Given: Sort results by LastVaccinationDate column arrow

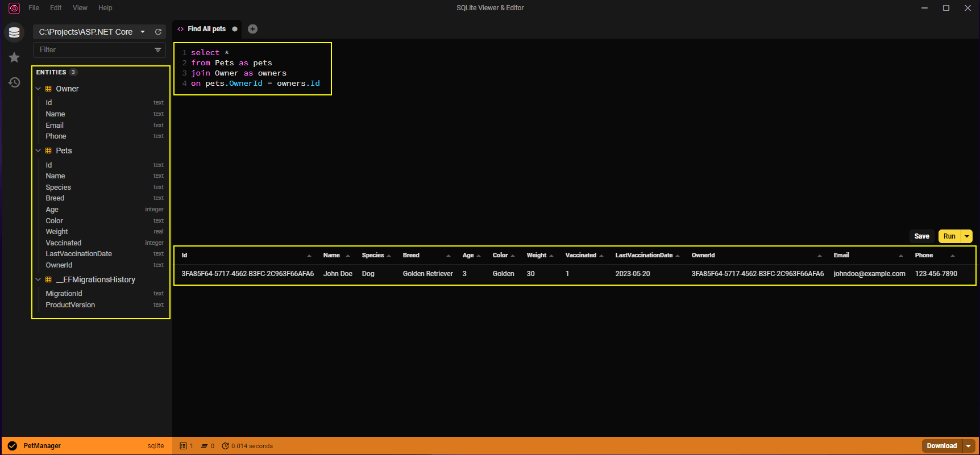Looking at the screenshot, I should tap(678, 256).
